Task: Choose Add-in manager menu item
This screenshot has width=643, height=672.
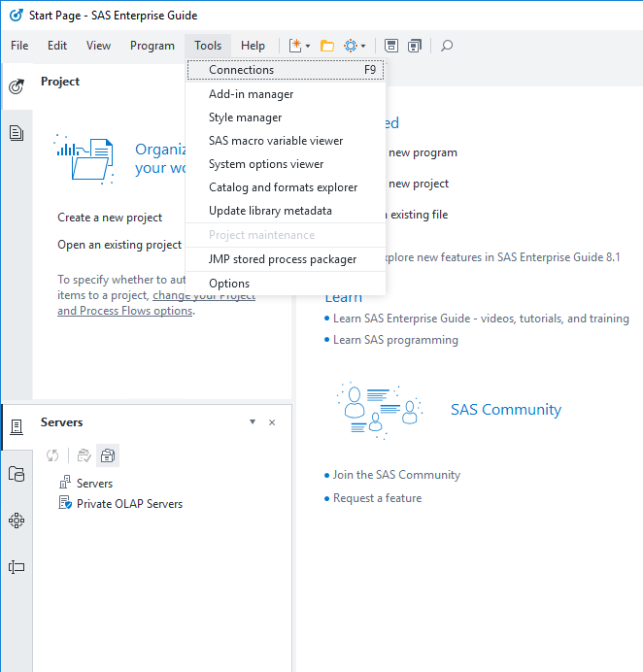Action: click(x=286, y=94)
